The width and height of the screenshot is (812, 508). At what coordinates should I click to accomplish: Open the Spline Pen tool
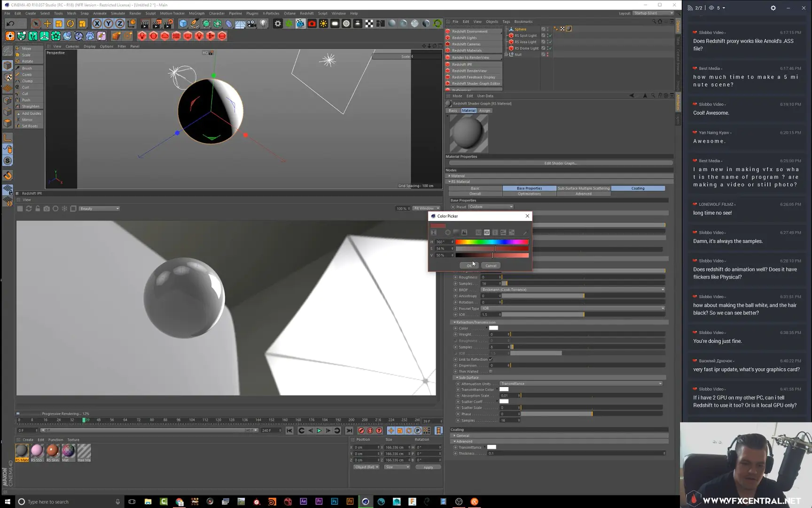coord(195,24)
